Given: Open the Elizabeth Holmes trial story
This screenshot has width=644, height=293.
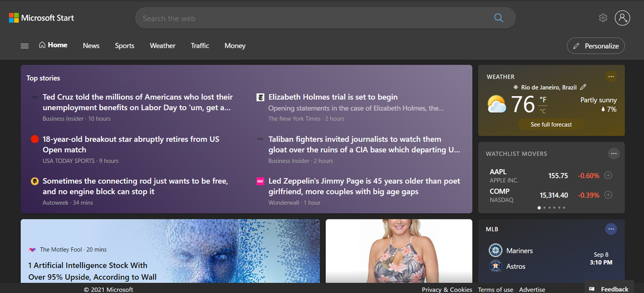Looking at the screenshot, I should pyautogui.click(x=333, y=97).
